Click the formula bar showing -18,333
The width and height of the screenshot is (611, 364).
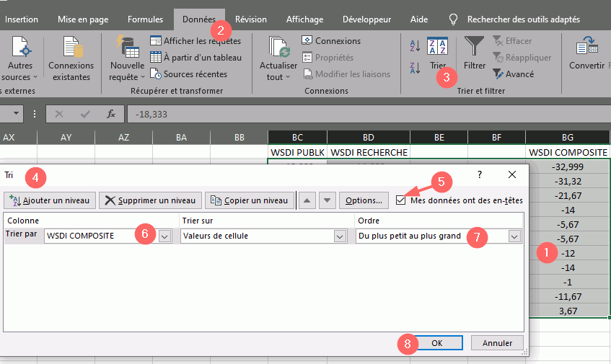(x=361, y=114)
